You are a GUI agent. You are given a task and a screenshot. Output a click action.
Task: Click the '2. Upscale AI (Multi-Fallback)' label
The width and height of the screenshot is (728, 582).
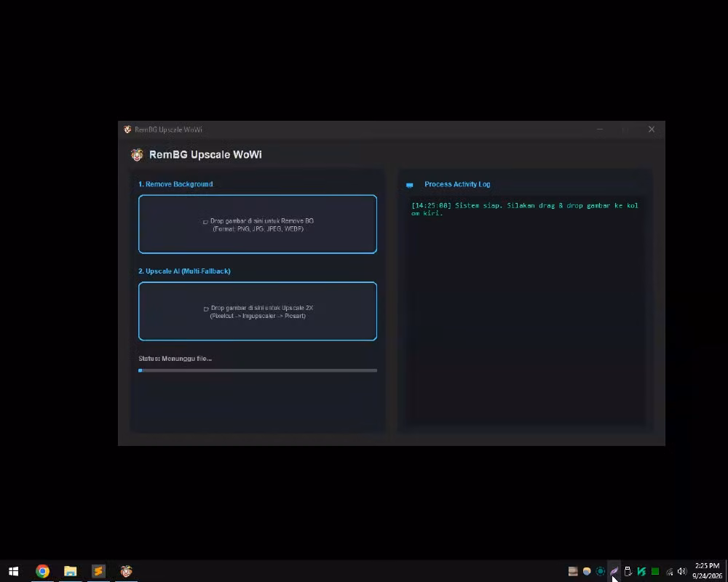click(x=184, y=271)
